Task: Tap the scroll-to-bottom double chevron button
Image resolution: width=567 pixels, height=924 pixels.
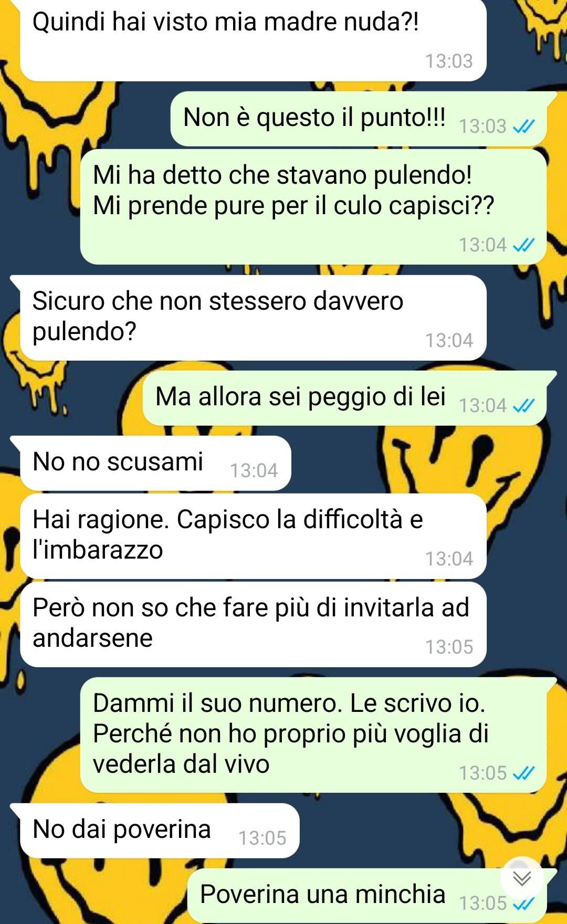Action: tap(521, 878)
